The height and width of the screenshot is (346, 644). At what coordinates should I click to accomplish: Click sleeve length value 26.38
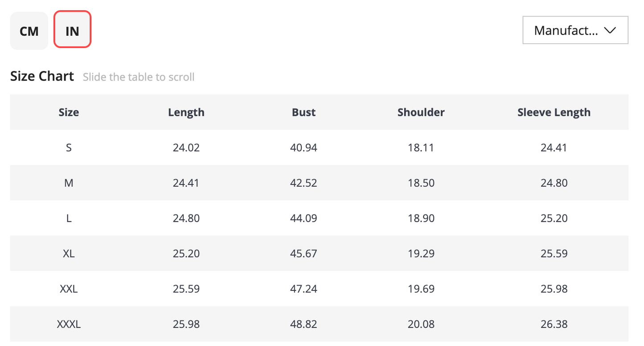pos(554,324)
